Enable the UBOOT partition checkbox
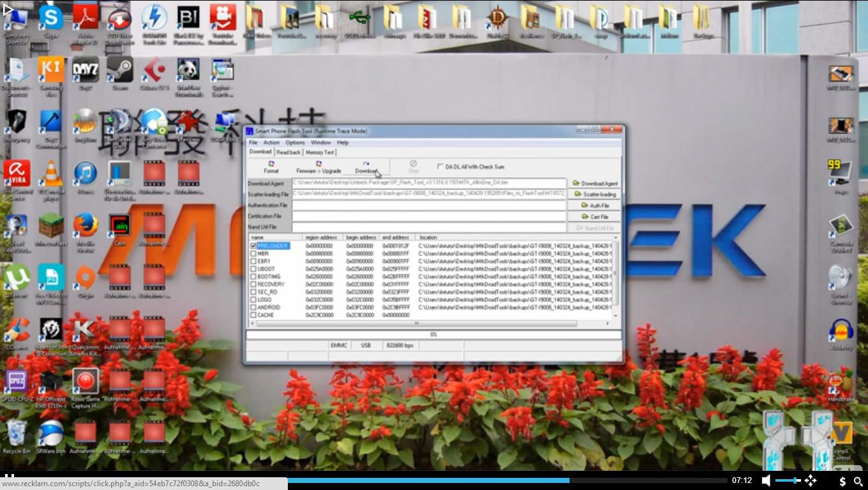The image size is (868, 490). [x=253, y=269]
